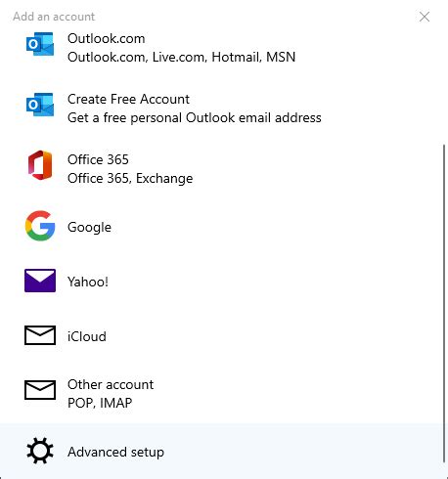Click 'Outlook.com, Live.com, Hotmail, MSN' description
The width and height of the screenshot is (448, 479).
tap(181, 57)
